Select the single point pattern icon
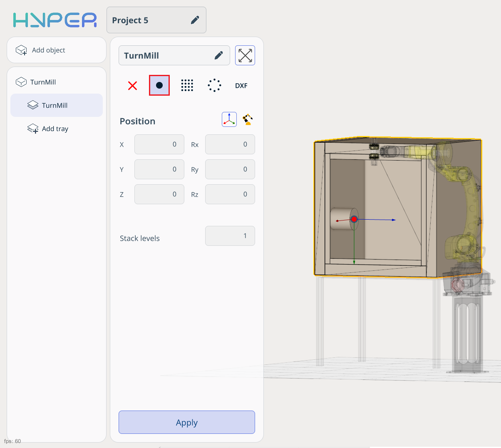The width and height of the screenshot is (501, 448). [159, 85]
